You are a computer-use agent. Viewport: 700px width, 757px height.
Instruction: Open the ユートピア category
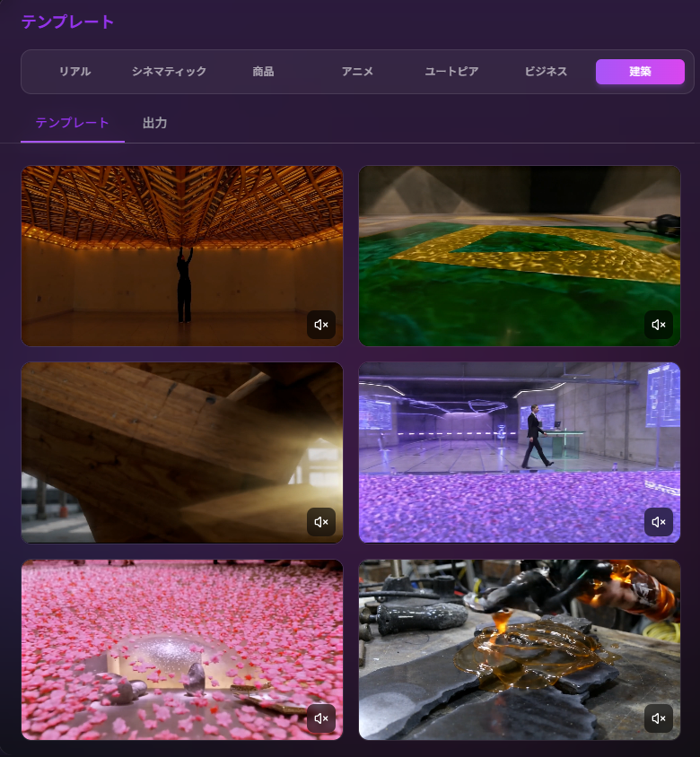point(451,72)
